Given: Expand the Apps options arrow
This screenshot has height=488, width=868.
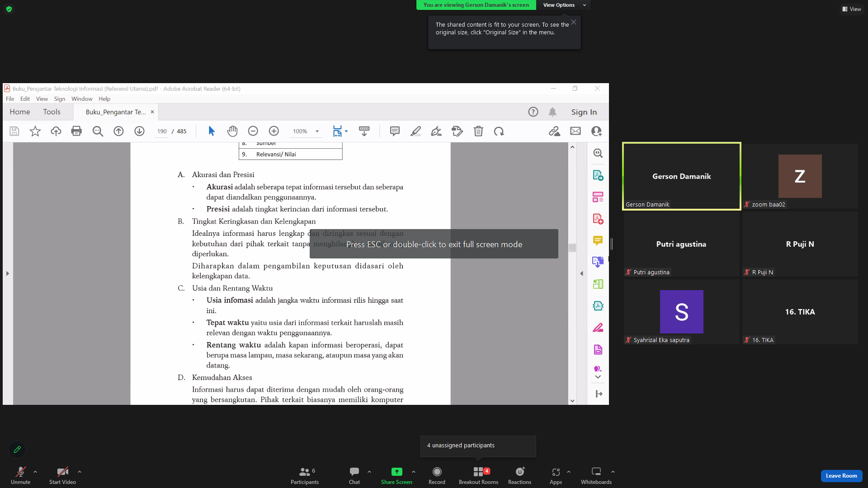Looking at the screenshot, I should [569, 472].
